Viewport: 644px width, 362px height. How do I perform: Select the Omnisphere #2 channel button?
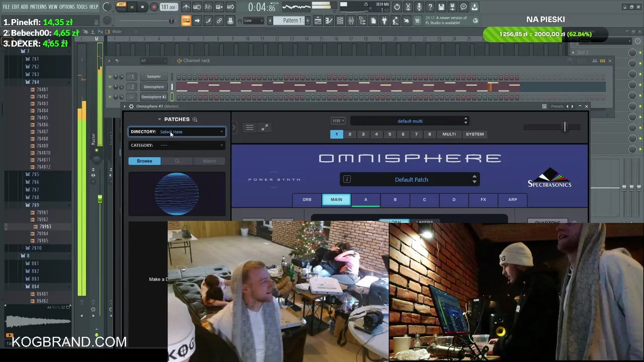153,97
